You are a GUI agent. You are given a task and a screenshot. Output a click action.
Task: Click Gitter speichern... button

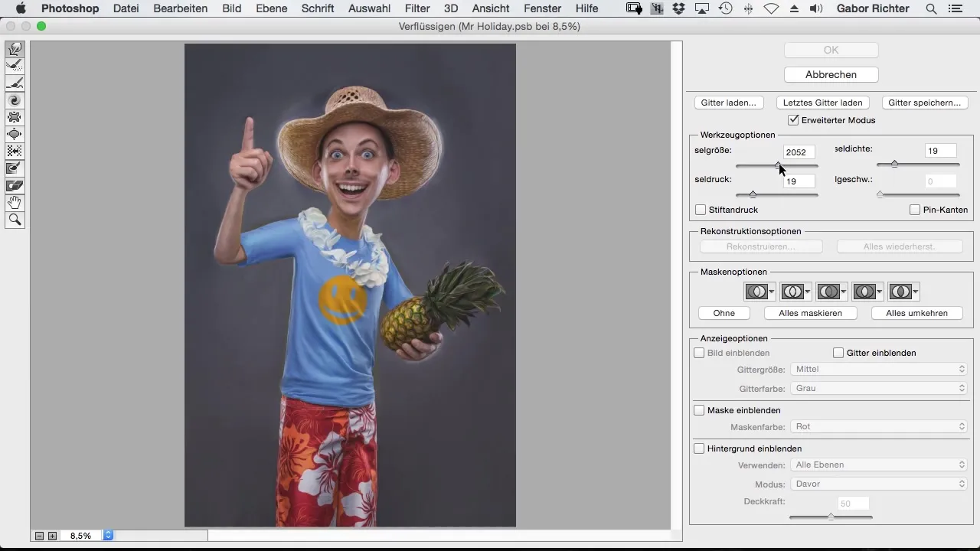tap(924, 103)
